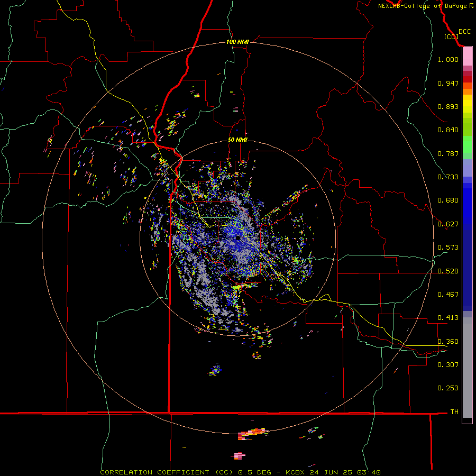
Task: Select the 0.360 scale value
Action: (448, 342)
